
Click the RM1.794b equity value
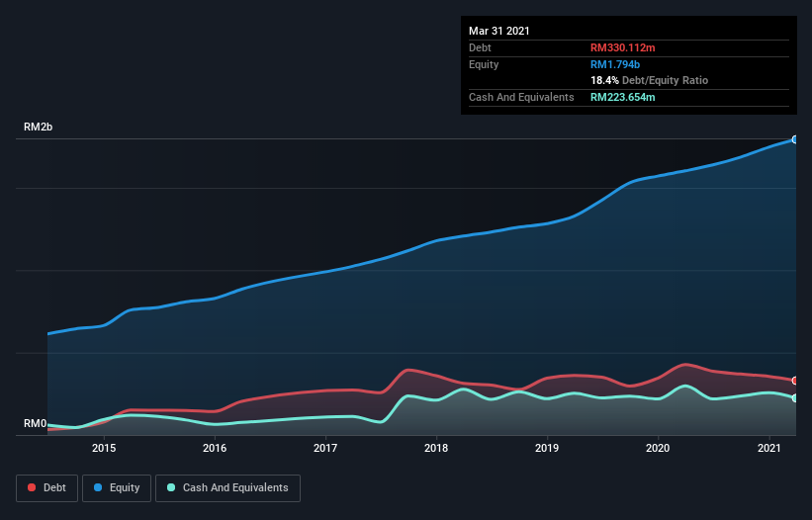tap(615, 64)
